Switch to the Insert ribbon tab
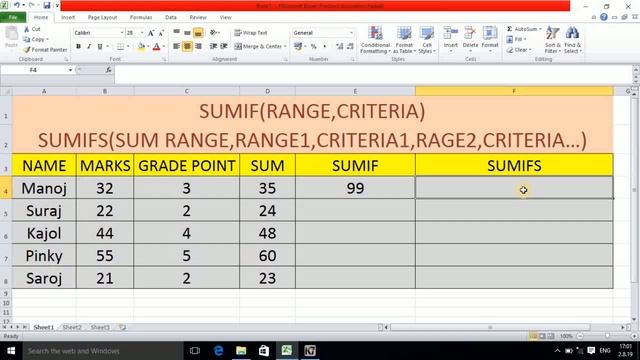The width and height of the screenshot is (640, 360). pyautogui.click(x=68, y=18)
